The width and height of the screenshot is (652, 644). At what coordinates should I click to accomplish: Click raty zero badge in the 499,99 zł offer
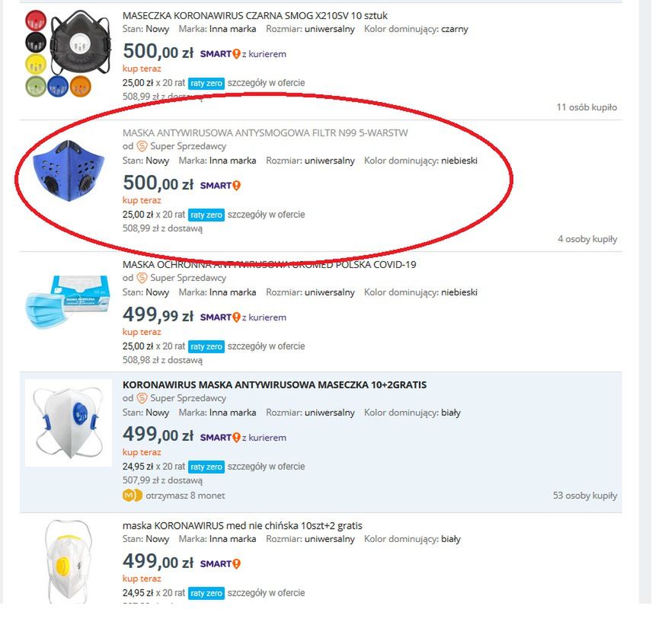[x=206, y=346]
